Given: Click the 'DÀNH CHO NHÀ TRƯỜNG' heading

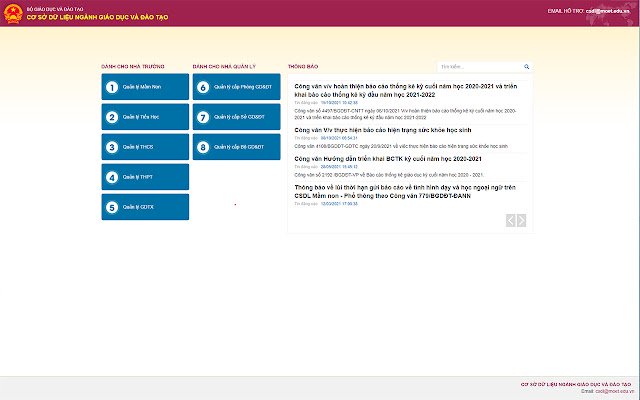Looking at the screenshot, I should pos(133,66).
